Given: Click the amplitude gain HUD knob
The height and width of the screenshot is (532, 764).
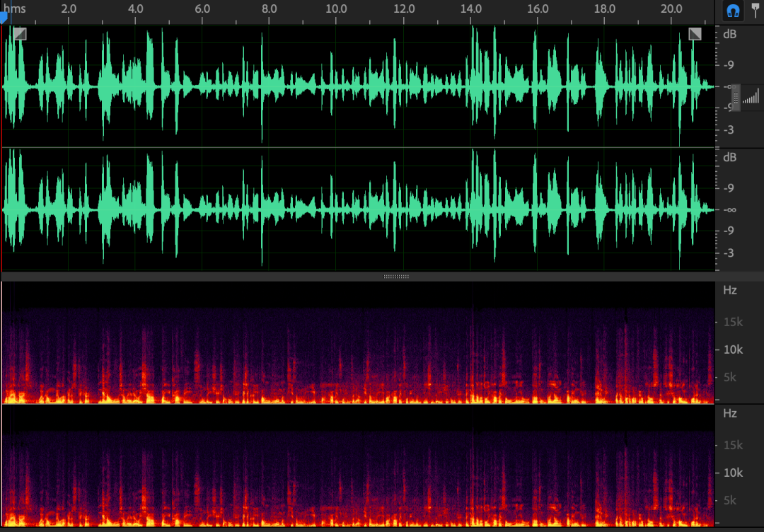Looking at the screenshot, I should pyautogui.click(x=736, y=98).
